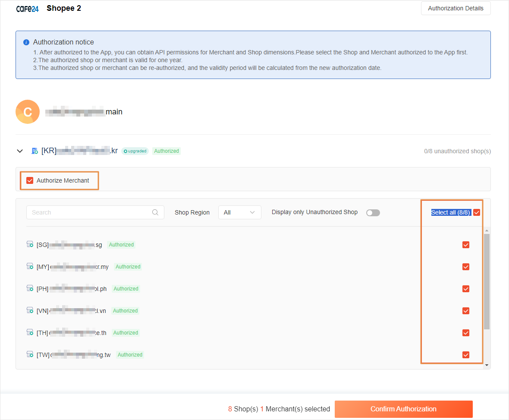Click the shop icon for the SG shop

30,244
